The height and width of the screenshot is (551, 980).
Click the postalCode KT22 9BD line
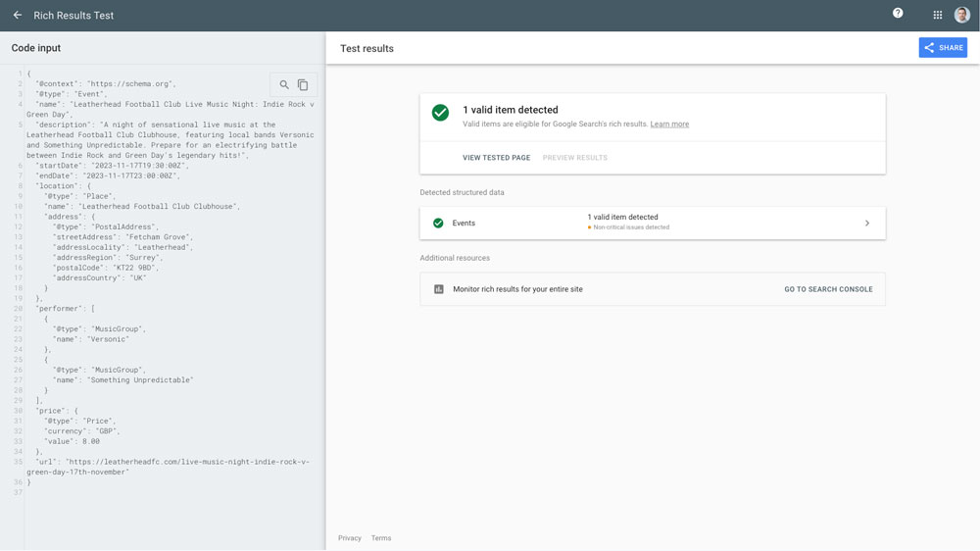[x=106, y=268]
